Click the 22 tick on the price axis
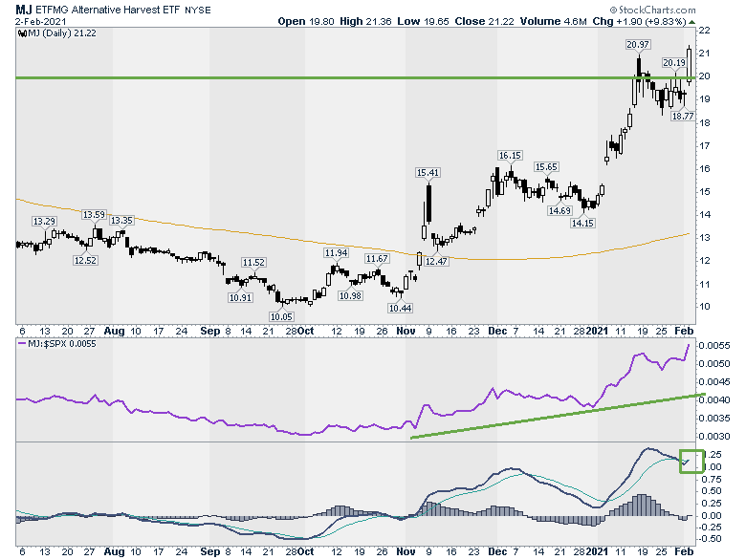The width and height of the screenshot is (746, 560). tap(704, 31)
